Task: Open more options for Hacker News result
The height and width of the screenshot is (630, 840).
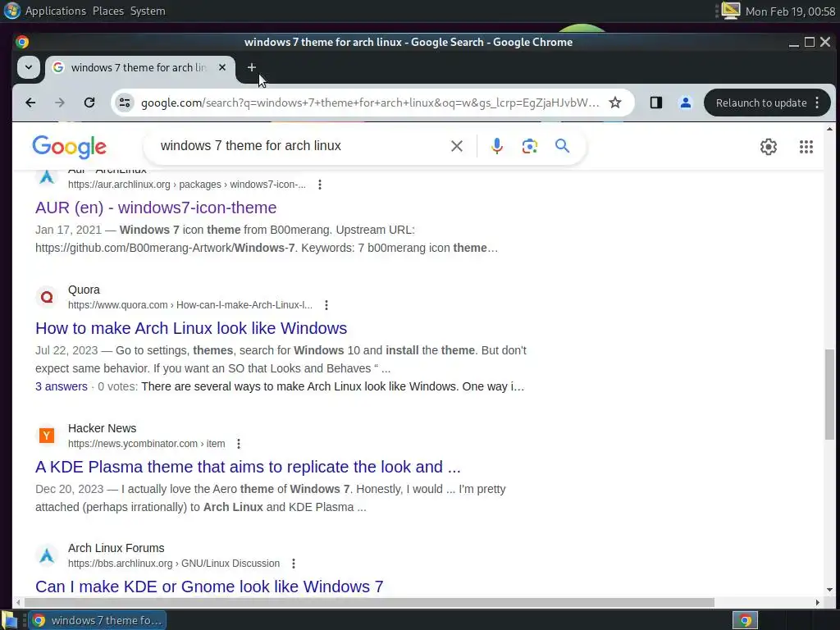Action: [239, 444]
